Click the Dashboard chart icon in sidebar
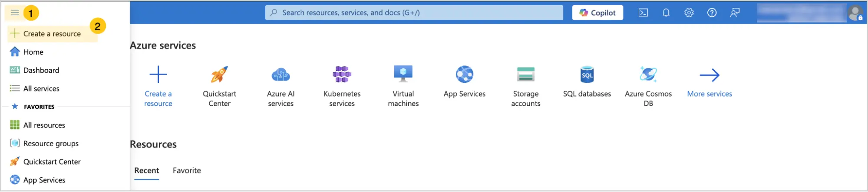 point(15,70)
